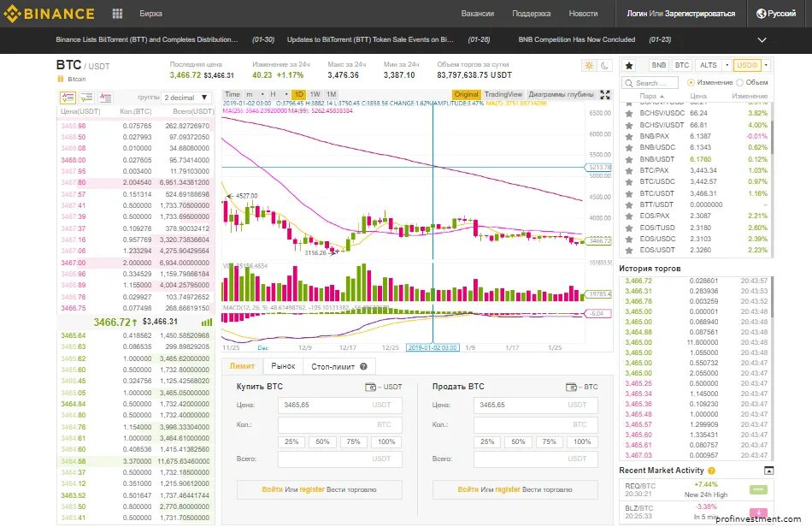Screen dimensions: 812x527
Task: Open the hours interval dropdown
Action: (x=278, y=94)
